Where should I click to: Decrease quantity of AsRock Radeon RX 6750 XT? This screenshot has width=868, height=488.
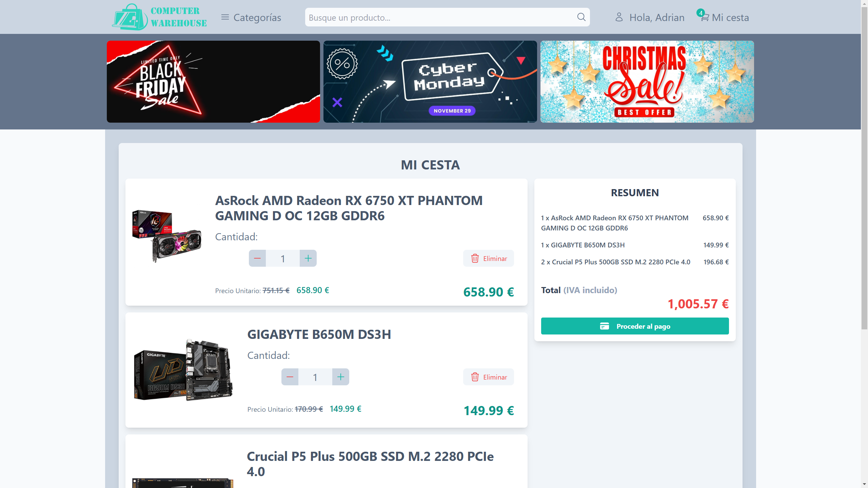pos(257,258)
